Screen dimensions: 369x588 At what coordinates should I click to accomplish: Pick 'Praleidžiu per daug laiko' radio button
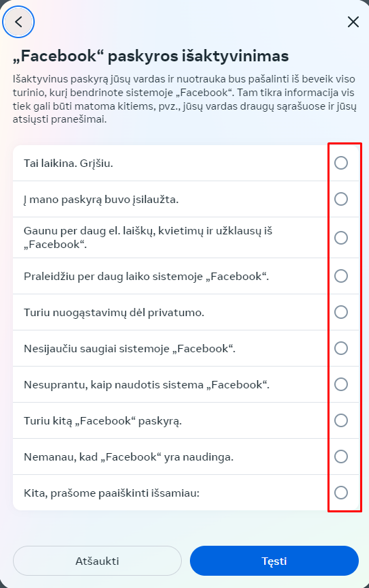point(341,276)
